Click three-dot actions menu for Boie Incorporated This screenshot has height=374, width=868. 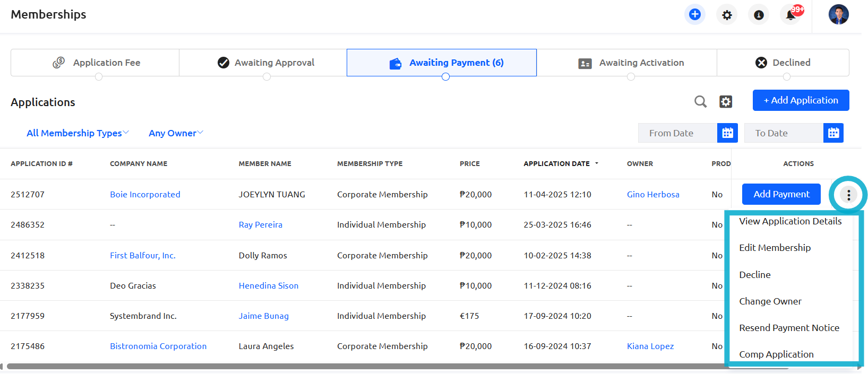(x=848, y=195)
